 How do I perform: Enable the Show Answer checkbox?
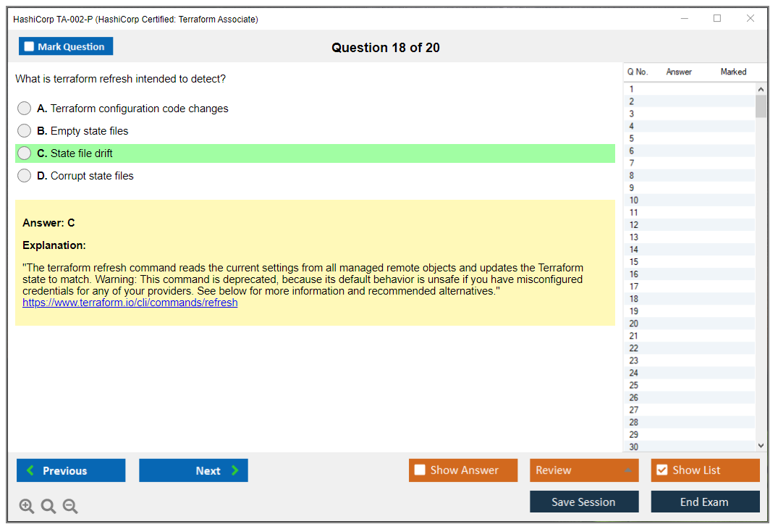coord(420,470)
